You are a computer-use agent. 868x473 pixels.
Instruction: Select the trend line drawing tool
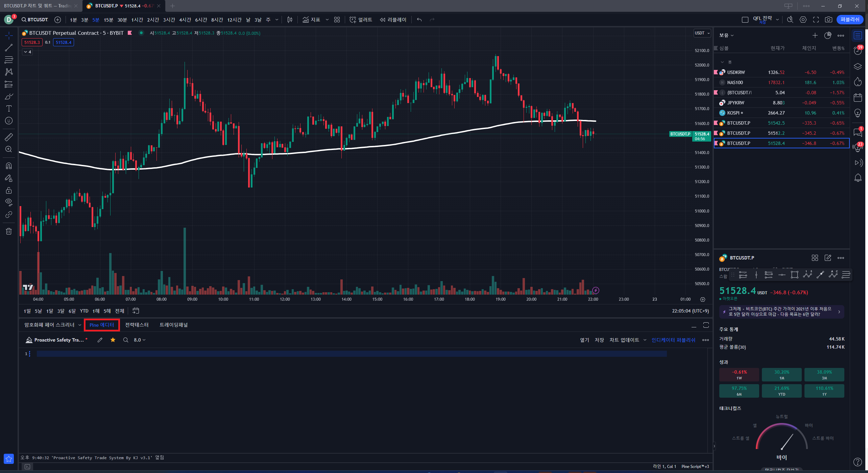9,48
